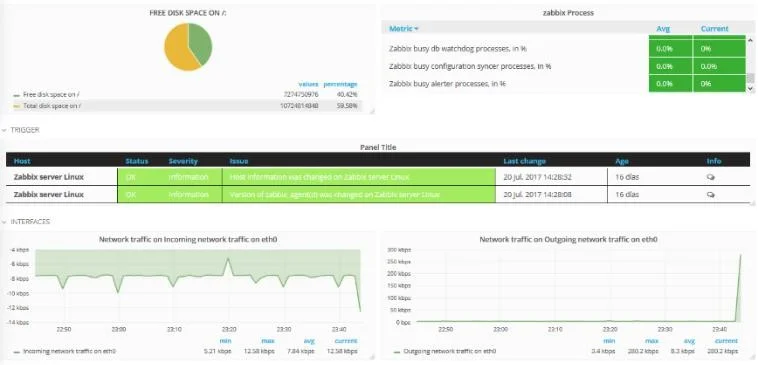
Task: Click the second 'Zabbix server Linux' host cell
Action: tap(62, 194)
